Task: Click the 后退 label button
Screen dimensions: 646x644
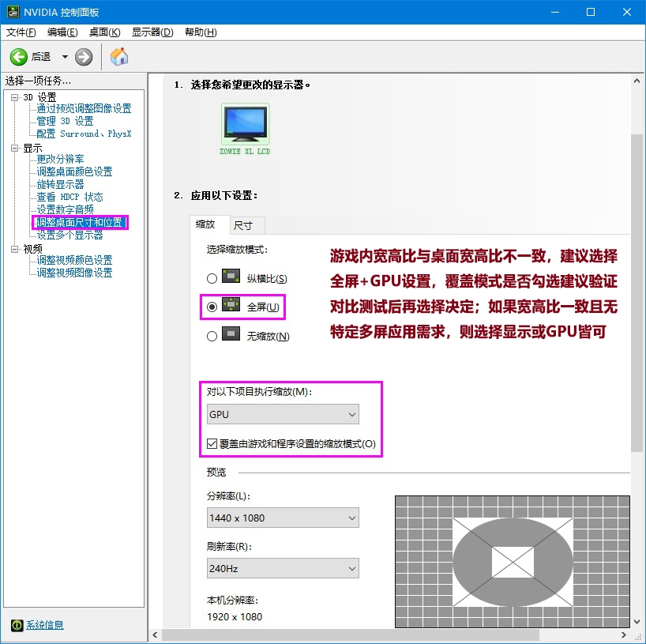Action: 41,57
